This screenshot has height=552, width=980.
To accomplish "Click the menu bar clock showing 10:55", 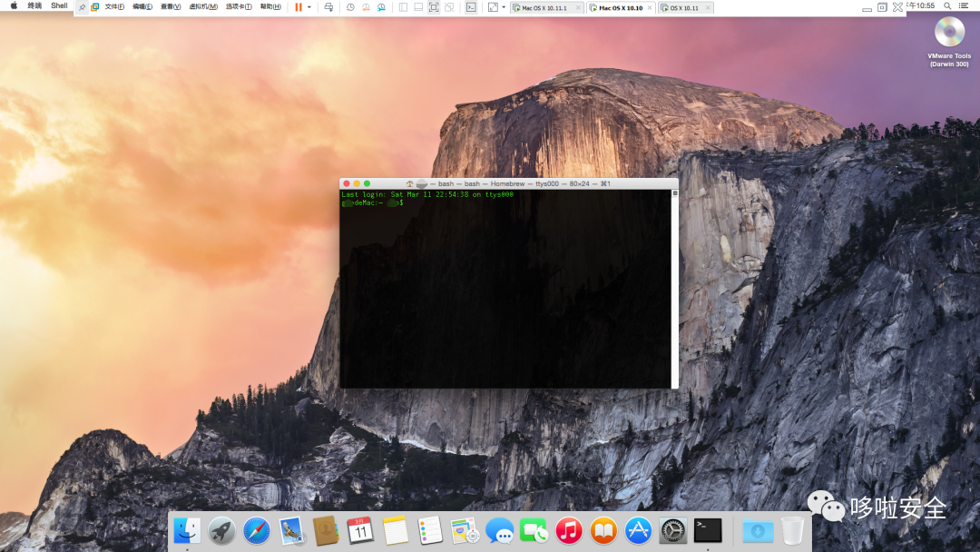I will [921, 5].
